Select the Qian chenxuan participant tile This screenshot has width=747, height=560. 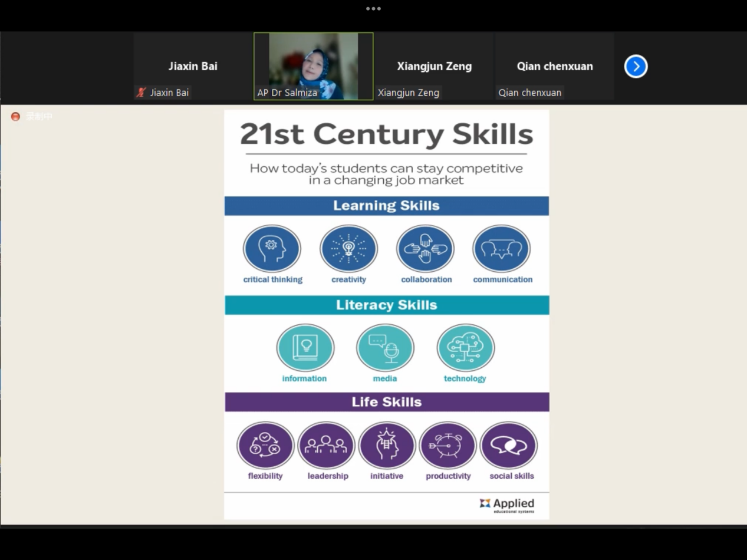point(554,66)
